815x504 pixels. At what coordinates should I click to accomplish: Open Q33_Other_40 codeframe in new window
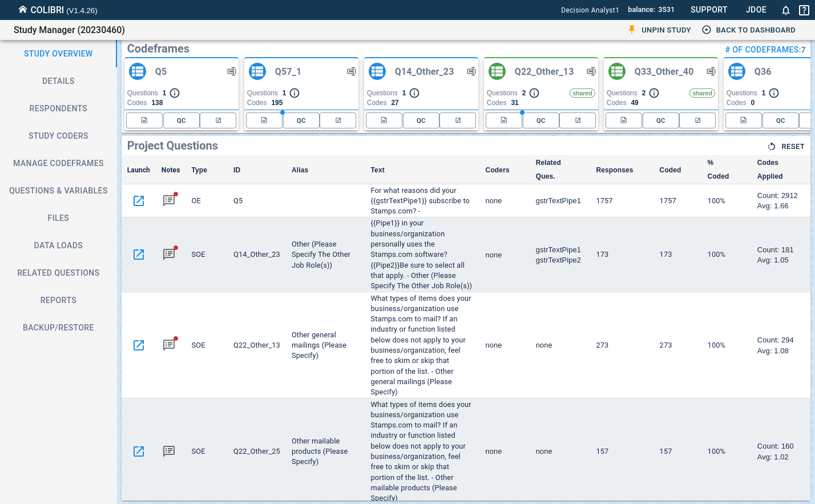697,120
